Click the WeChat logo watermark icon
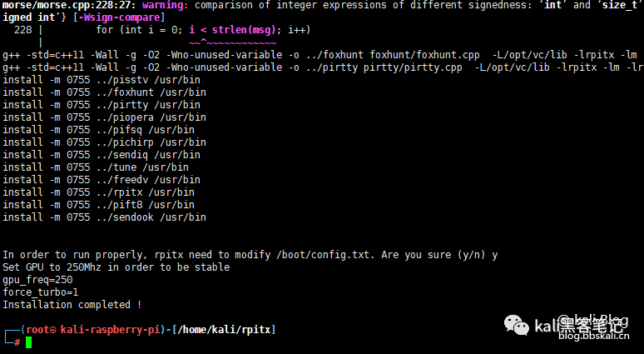The width and height of the screenshot is (644, 354). (x=517, y=325)
